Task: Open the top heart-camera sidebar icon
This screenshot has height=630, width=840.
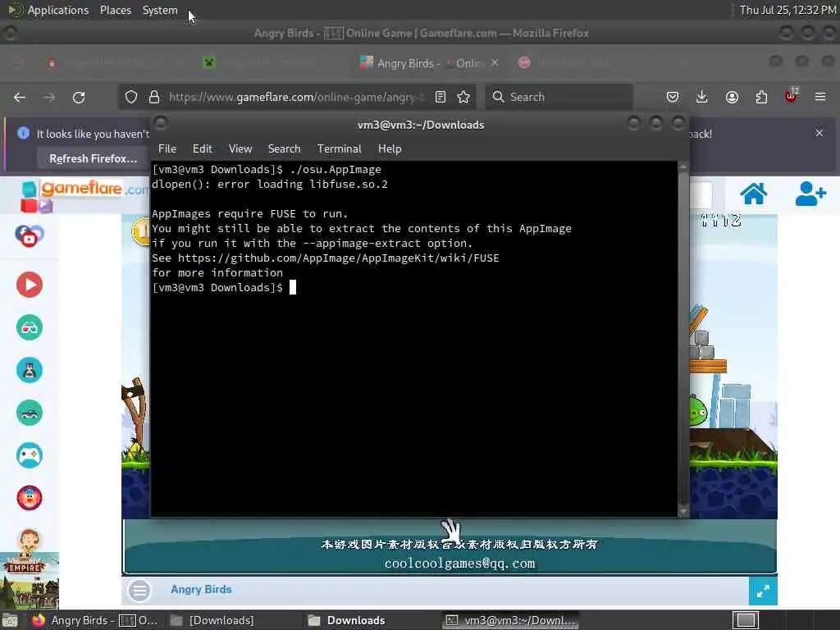Action: (30, 235)
